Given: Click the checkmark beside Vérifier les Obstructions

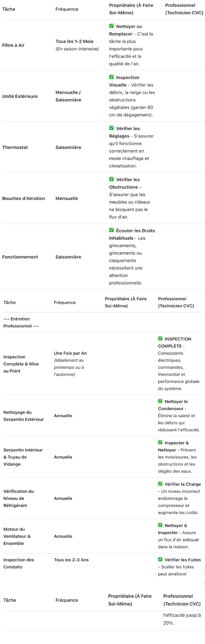Looking at the screenshot, I should (x=111, y=179).
